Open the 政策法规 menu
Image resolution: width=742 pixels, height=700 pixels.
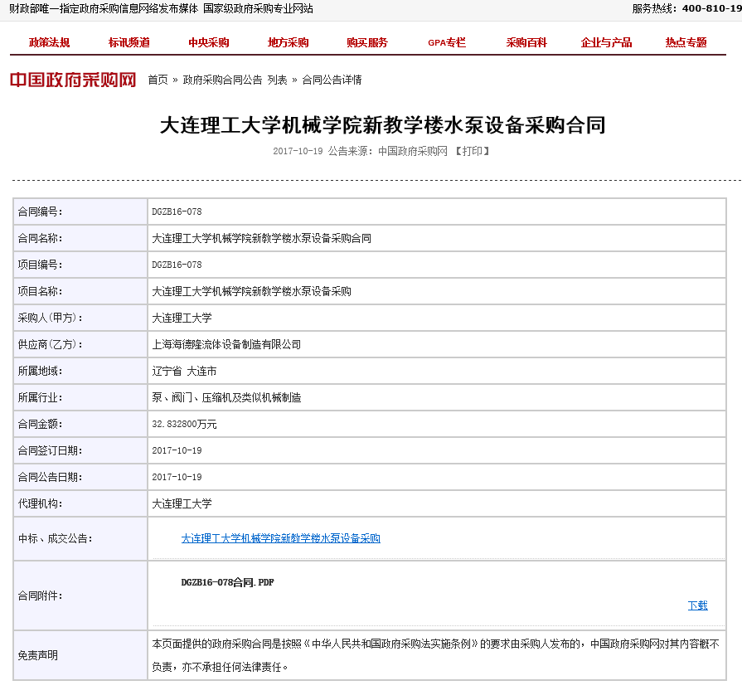(50, 43)
